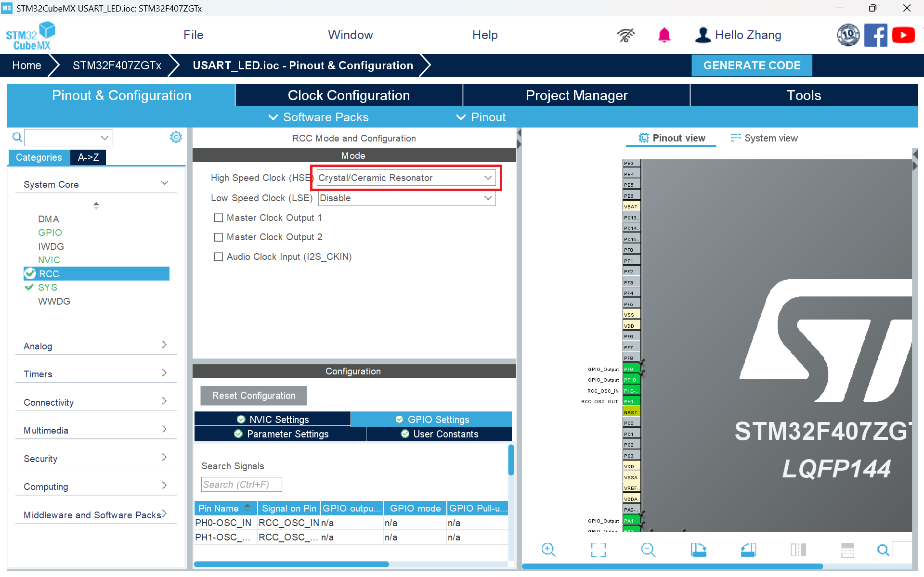
Task: Switch to the Clock Configuration tab
Action: (349, 95)
